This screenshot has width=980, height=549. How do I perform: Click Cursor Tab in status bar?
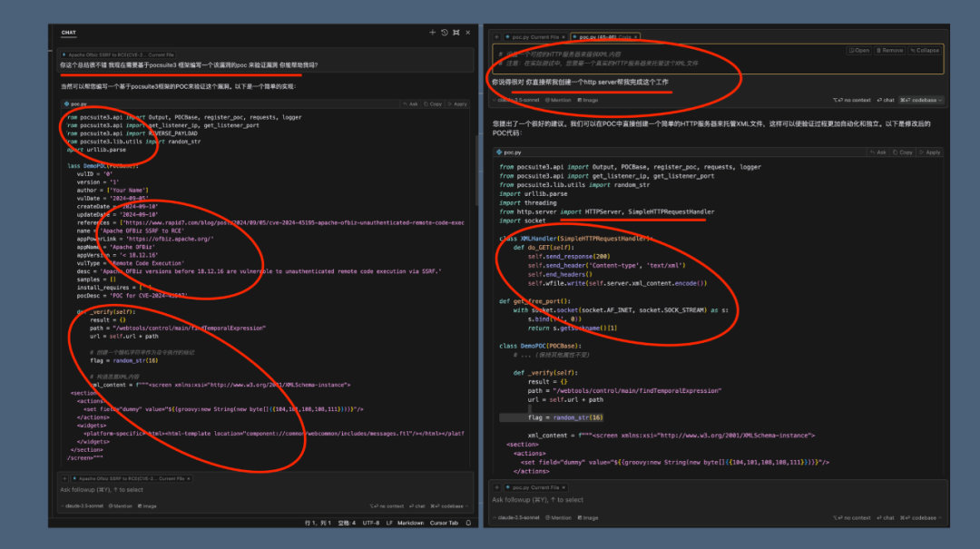[x=444, y=523]
